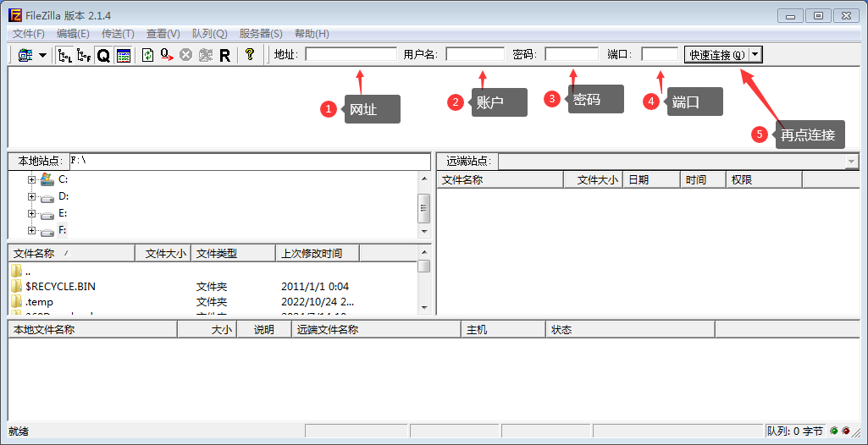This screenshot has height=445, width=868.
Task: Open quick connect history dropdown arrow
Action: point(756,55)
